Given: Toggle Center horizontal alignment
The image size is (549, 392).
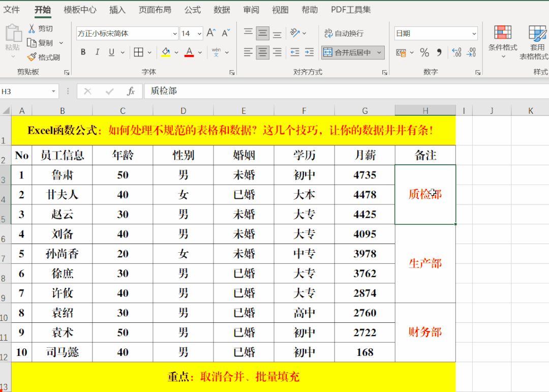Looking at the screenshot, I should click(263, 52).
